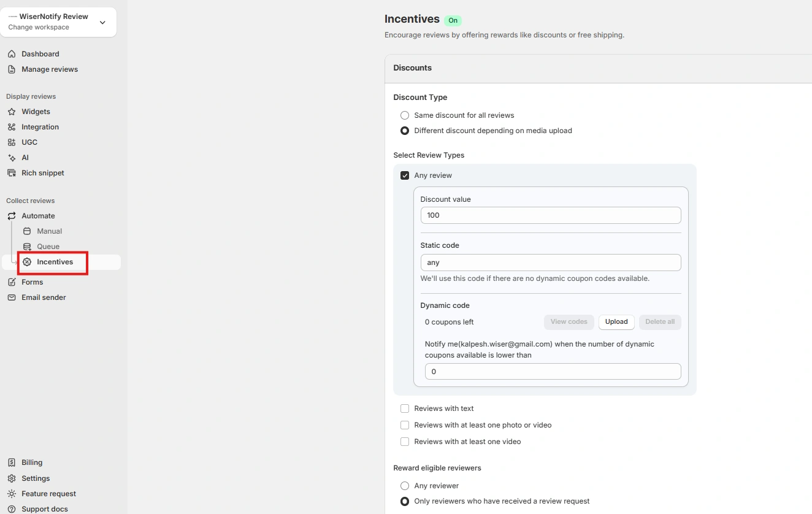Click the Forms icon in sidebar
This screenshot has width=812, height=514.
11,282
